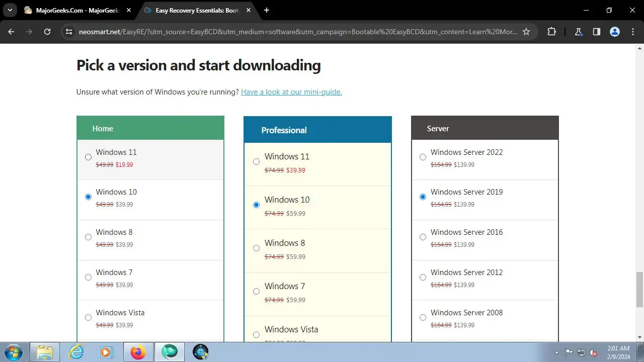Open the green chat bubble taskbar app
The height and width of the screenshot is (362, 644).
coord(169,352)
